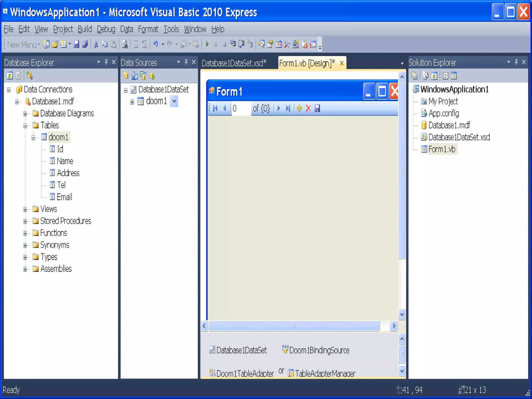The width and height of the screenshot is (532, 399).
Task: Click the Cut scissors icon
Action: click(x=96, y=44)
